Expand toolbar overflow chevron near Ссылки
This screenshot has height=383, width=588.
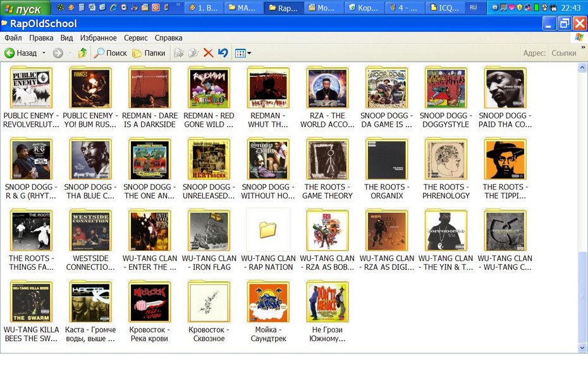coord(583,47)
